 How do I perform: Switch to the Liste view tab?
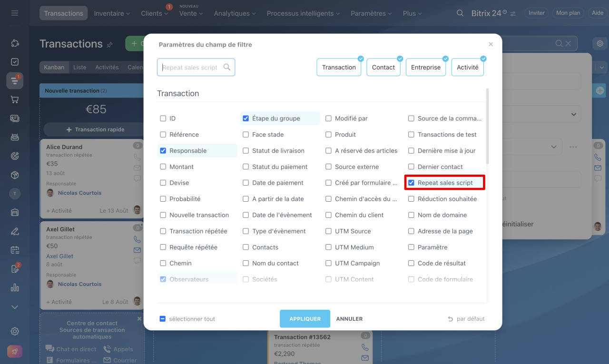80,67
